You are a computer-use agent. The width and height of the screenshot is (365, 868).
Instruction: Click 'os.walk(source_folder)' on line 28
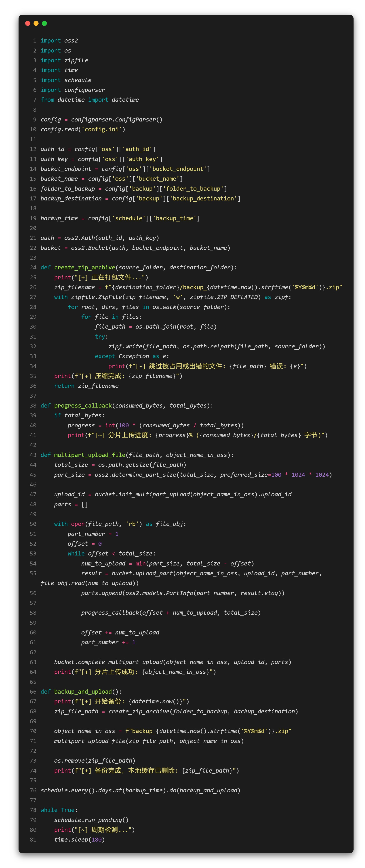189,307
